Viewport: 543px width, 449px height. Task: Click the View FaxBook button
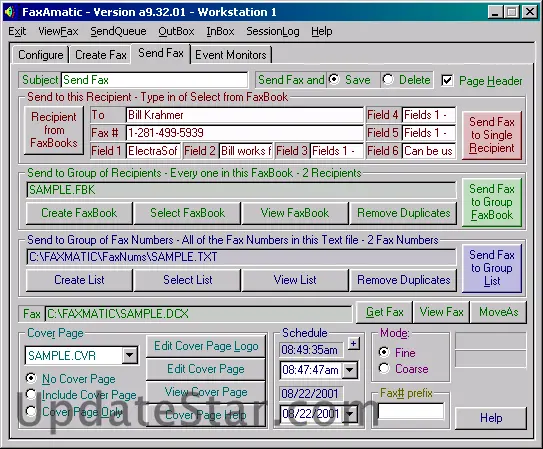pos(295,213)
